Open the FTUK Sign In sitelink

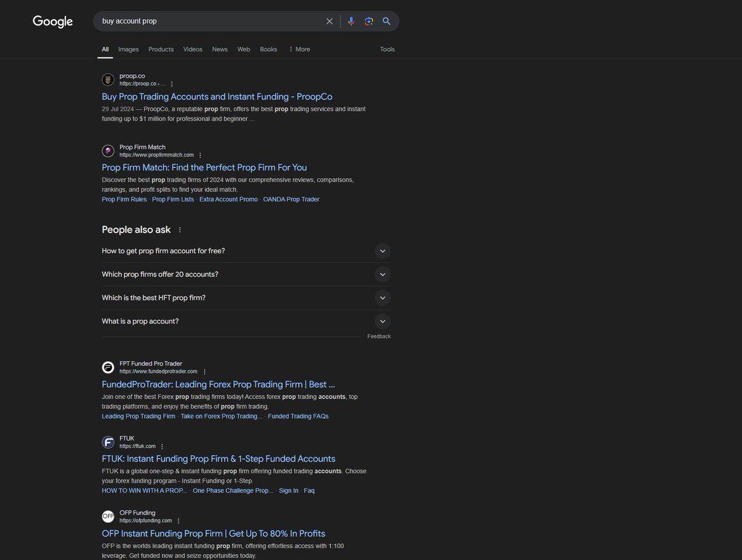tap(288, 491)
